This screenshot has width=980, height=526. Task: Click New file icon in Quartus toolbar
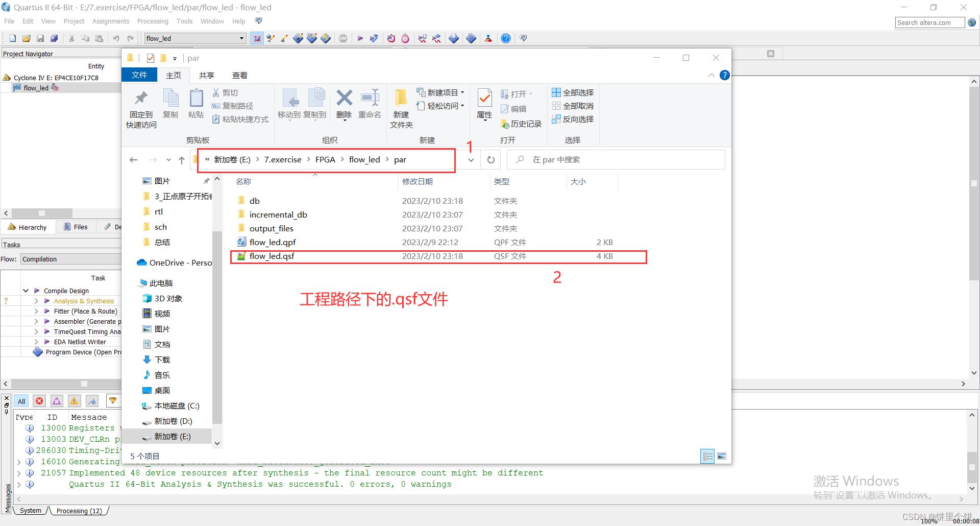pos(13,38)
